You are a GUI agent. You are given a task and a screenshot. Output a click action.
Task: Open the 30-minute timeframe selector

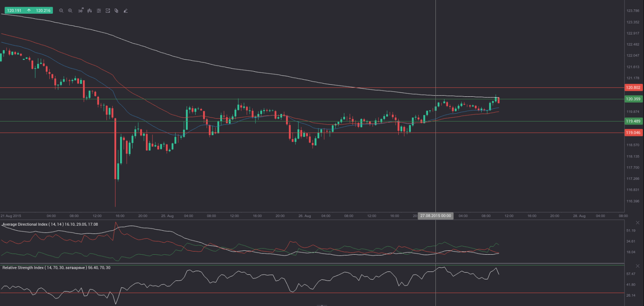click(80, 11)
